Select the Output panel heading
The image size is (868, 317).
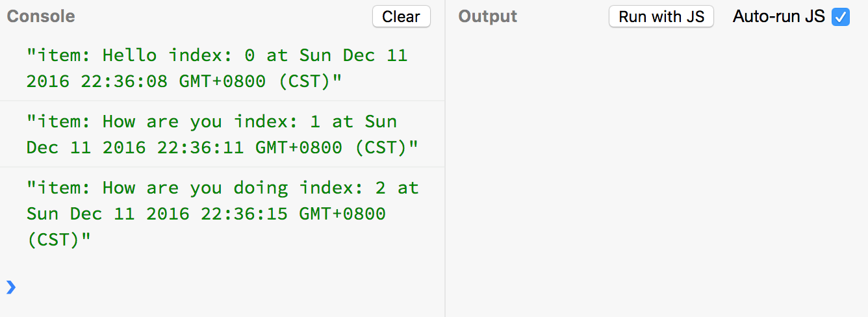click(488, 17)
